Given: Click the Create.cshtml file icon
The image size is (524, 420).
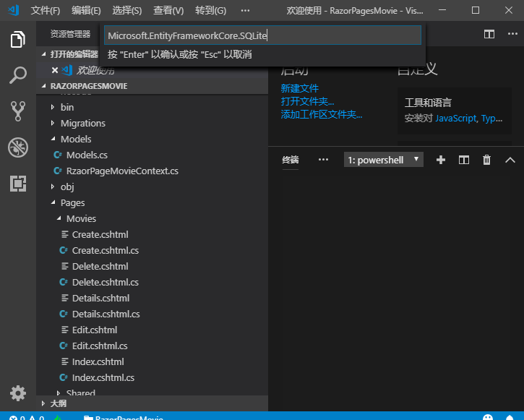Looking at the screenshot, I should point(65,234).
